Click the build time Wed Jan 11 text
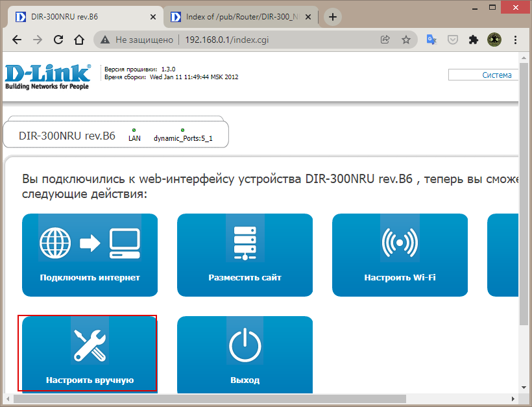The image size is (532, 407). (x=194, y=77)
